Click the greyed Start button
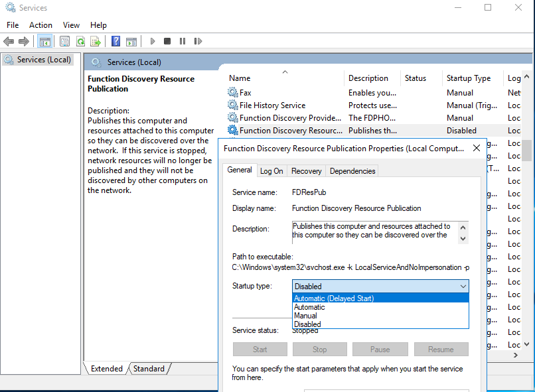The image size is (535, 392). (x=260, y=349)
